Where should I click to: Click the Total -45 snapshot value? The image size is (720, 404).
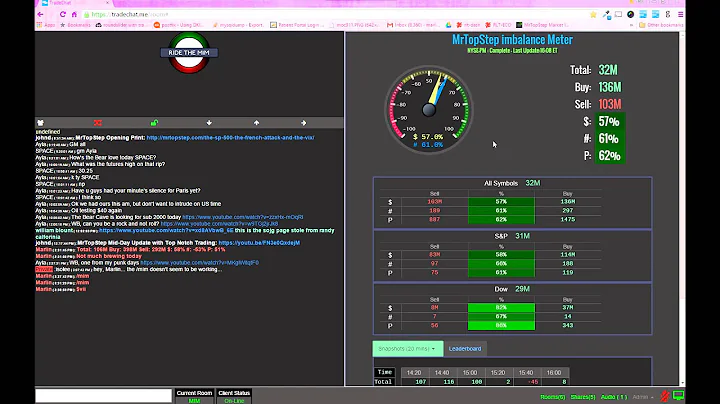click(533, 382)
